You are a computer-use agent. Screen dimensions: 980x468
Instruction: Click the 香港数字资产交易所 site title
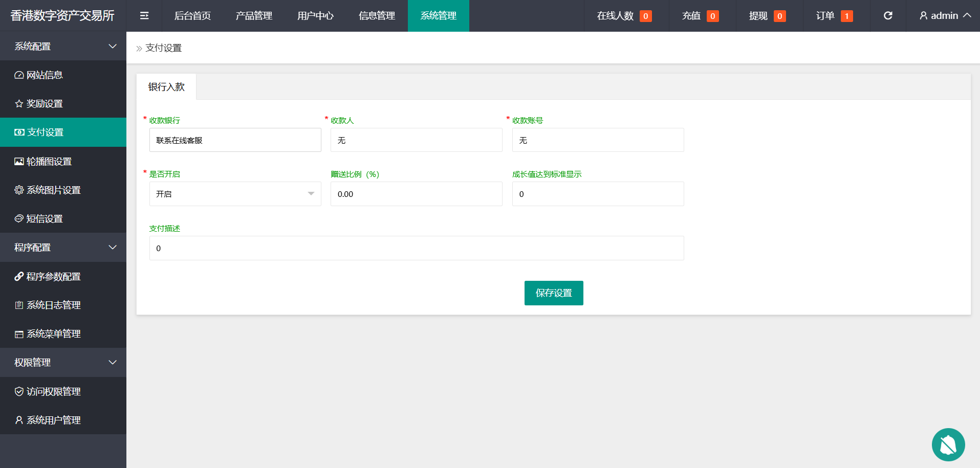click(62, 16)
